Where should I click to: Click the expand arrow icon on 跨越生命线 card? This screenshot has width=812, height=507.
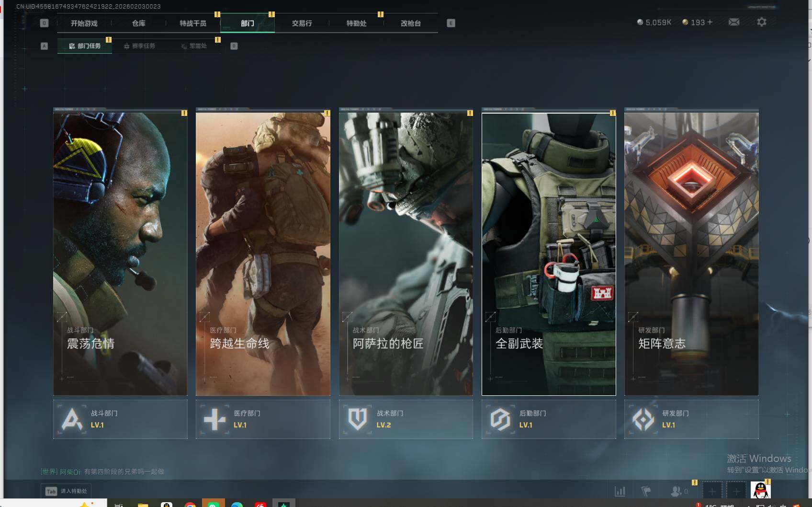(204, 317)
